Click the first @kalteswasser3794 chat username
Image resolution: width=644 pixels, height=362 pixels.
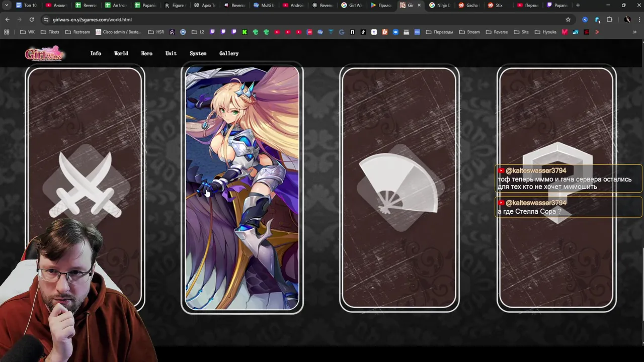click(535, 170)
